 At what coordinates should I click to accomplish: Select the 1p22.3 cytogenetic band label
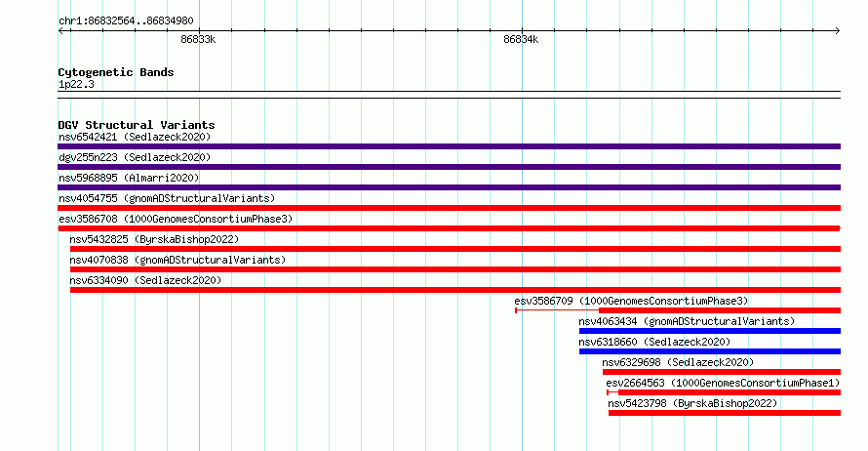pyautogui.click(x=76, y=84)
